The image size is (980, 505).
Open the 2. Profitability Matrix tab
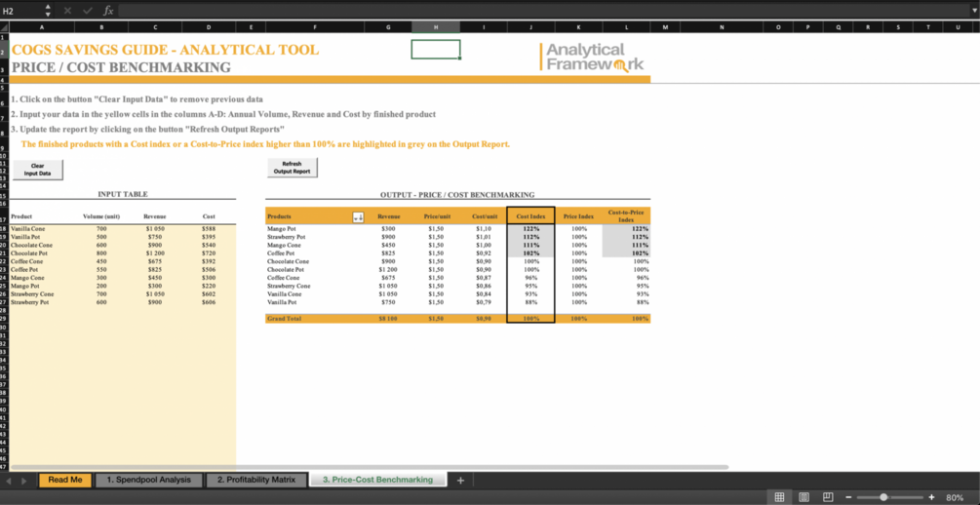pos(256,480)
